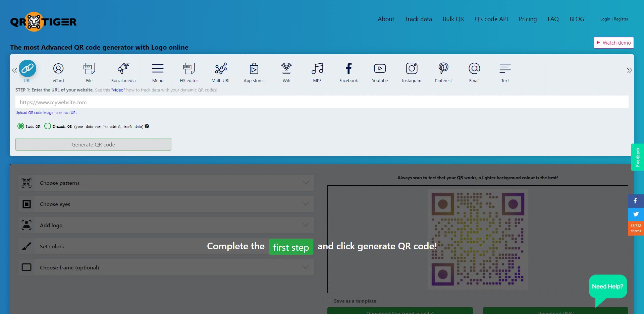Viewport: 644px width, 314px height.
Task: Click Upload QR code image to extract URL
Action: point(46,113)
